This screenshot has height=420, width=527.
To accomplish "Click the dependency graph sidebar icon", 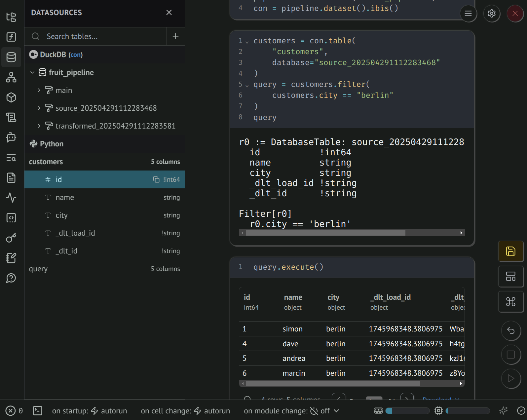I will point(11,77).
